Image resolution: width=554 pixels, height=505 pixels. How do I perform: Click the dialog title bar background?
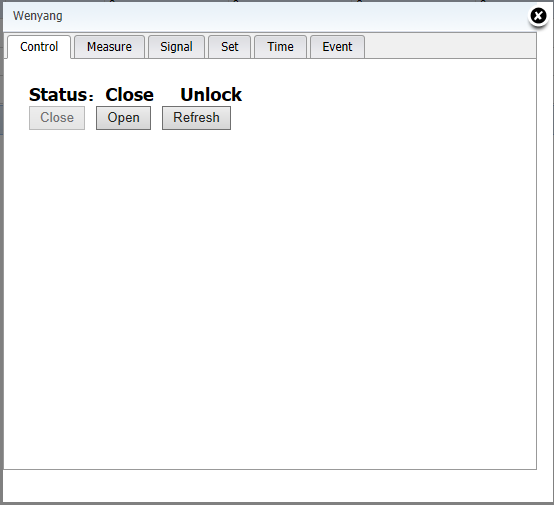click(x=283, y=16)
